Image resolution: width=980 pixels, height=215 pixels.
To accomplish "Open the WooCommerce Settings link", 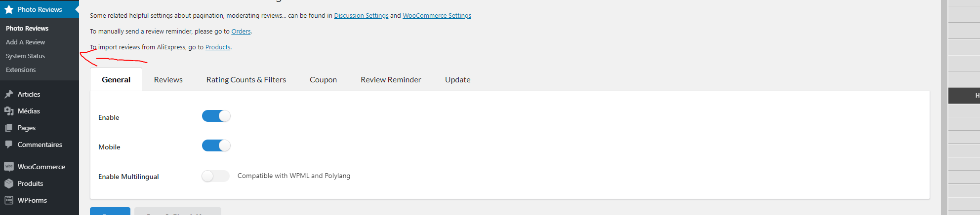I will pyautogui.click(x=437, y=16).
